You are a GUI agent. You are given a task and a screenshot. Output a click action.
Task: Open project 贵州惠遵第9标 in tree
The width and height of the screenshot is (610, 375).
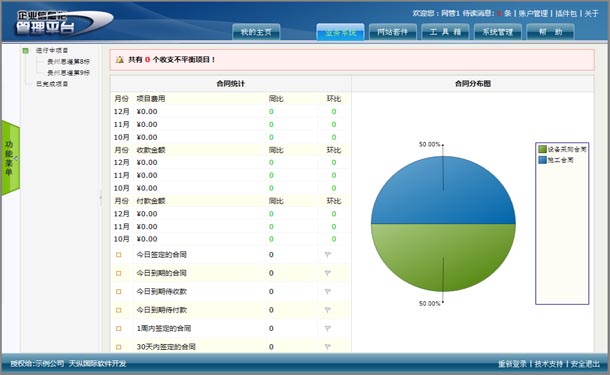pos(68,73)
